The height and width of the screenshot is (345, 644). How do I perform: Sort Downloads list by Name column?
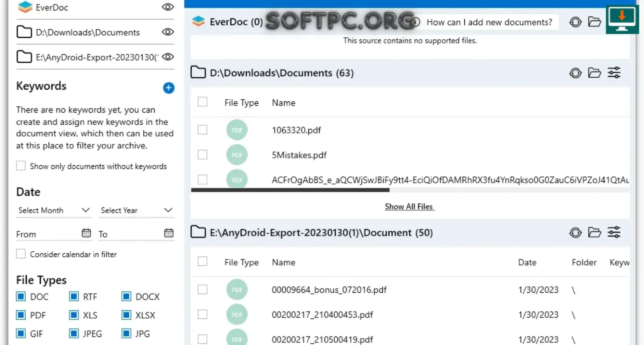click(x=284, y=103)
